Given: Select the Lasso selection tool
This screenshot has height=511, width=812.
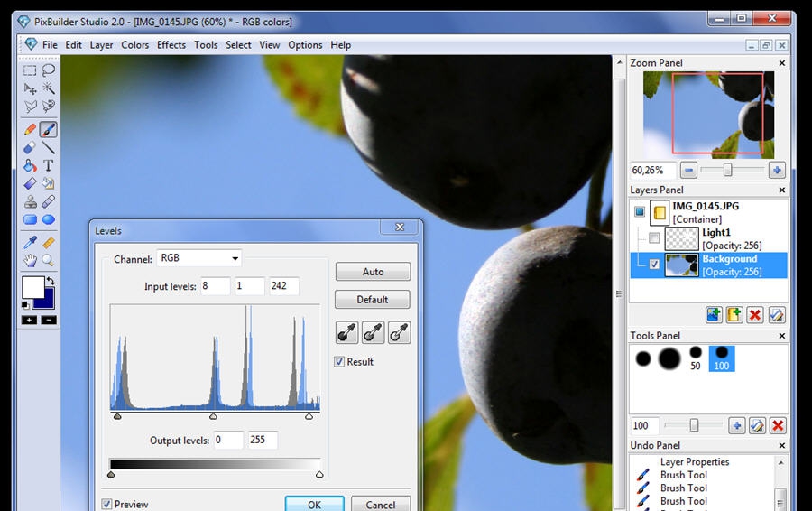Looking at the screenshot, I should pos(49,70).
